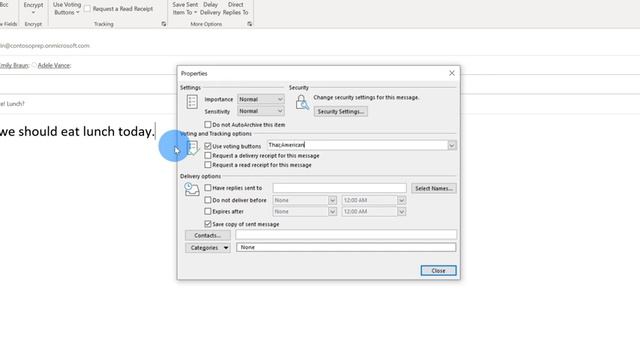Click the voting buttons text field
This screenshot has width=640, height=360.
tap(357, 145)
